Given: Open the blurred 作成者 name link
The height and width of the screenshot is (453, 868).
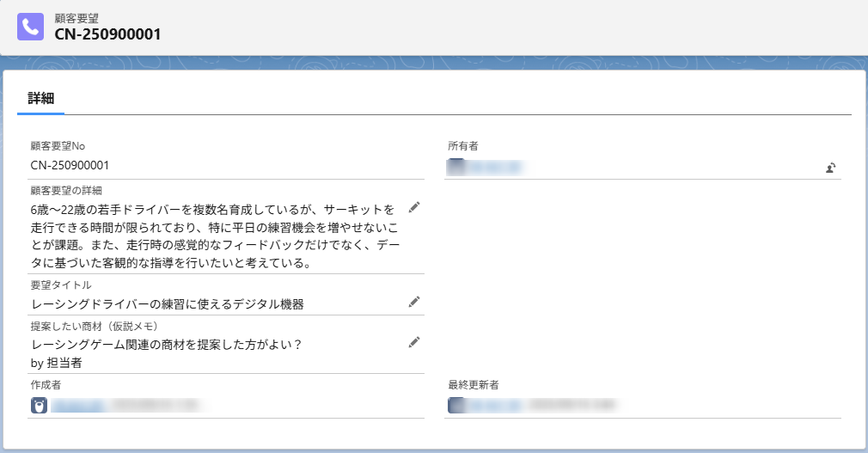Looking at the screenshot, I should (x=82, y=404).
